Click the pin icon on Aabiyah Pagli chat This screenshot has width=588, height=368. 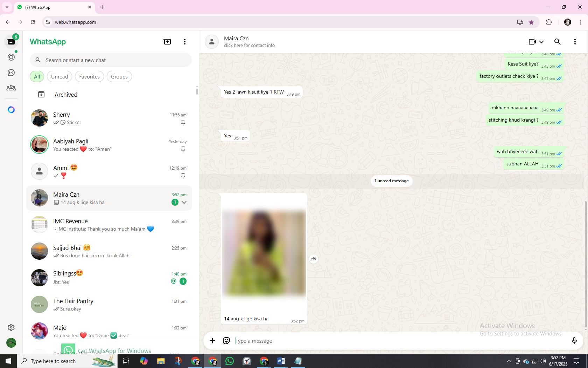pyautogui.click(x=183, y=149)
